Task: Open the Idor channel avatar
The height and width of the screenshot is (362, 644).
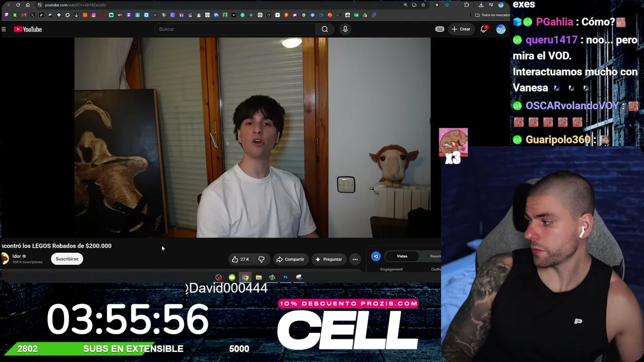Action: 5,259
